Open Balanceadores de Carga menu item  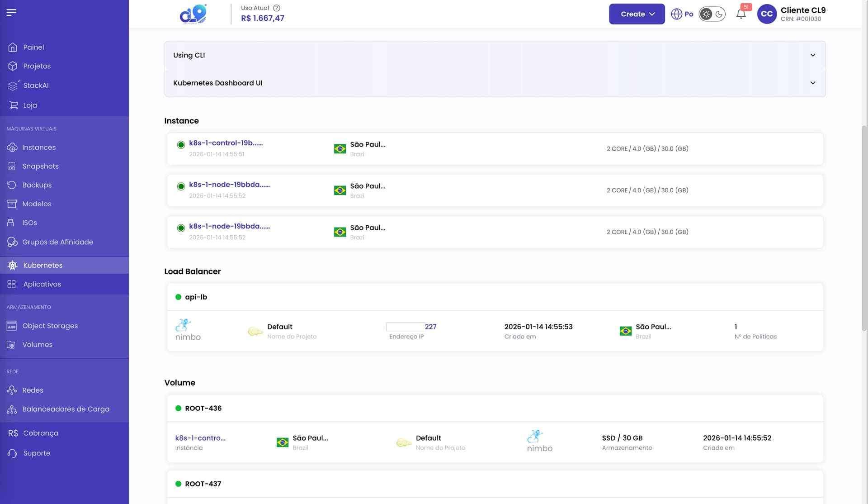tap(66, 409)
